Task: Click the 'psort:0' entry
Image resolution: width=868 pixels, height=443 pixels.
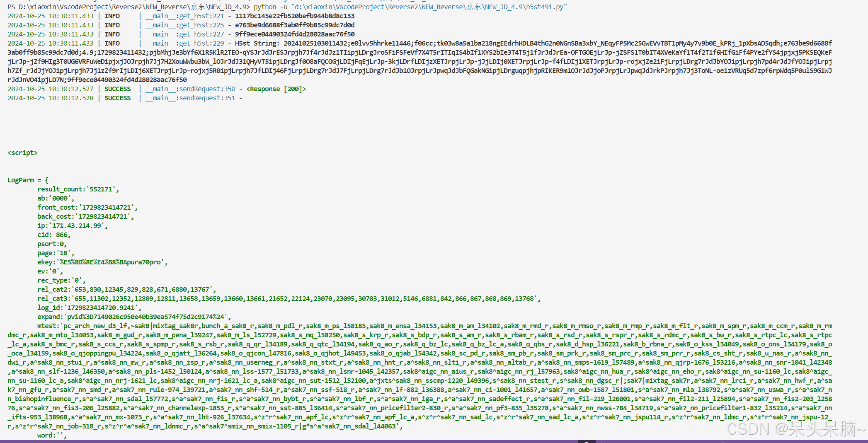Action: tap(52, 244)
